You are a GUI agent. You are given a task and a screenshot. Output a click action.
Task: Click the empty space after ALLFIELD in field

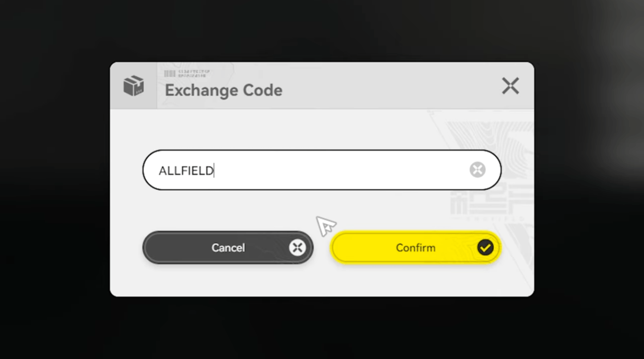click(x=339, y=170)
